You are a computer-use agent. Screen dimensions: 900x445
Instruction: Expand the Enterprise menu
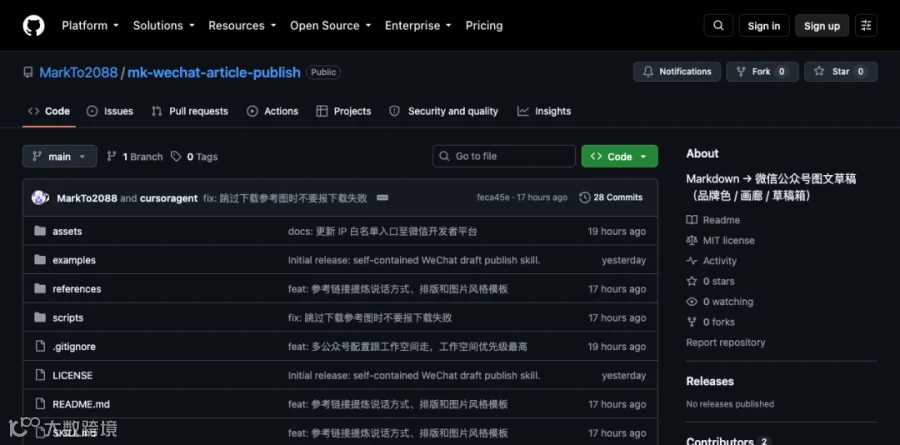click(x=418, y=26)
